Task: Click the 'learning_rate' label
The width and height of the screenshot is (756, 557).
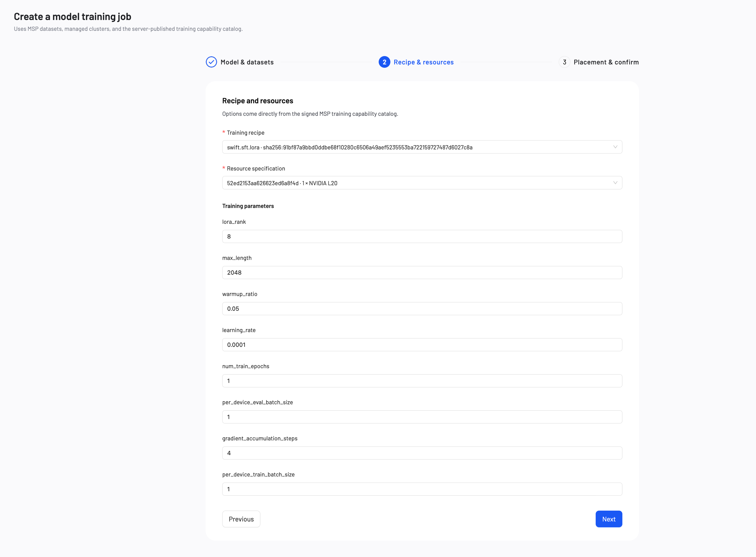Action: coord(239,330)
